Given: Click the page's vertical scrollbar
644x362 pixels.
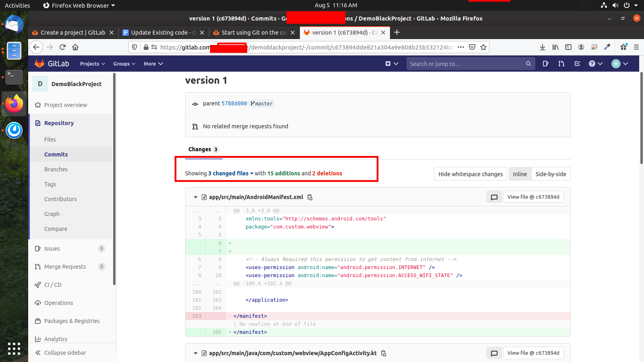Looking at the screenshot, I should (x=641, y=121).
